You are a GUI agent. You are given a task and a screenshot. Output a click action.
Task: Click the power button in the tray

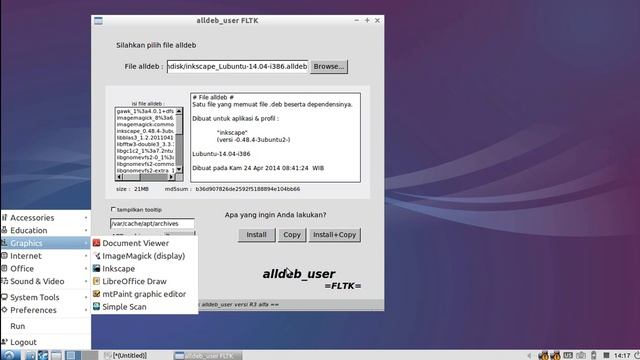click(x=637, y=356)
